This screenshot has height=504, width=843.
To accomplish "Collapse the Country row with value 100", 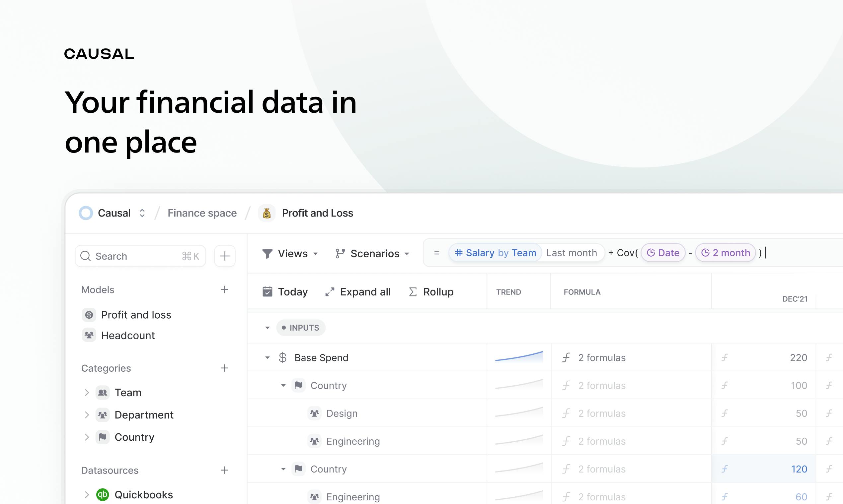I will click(x=283, y=386).
